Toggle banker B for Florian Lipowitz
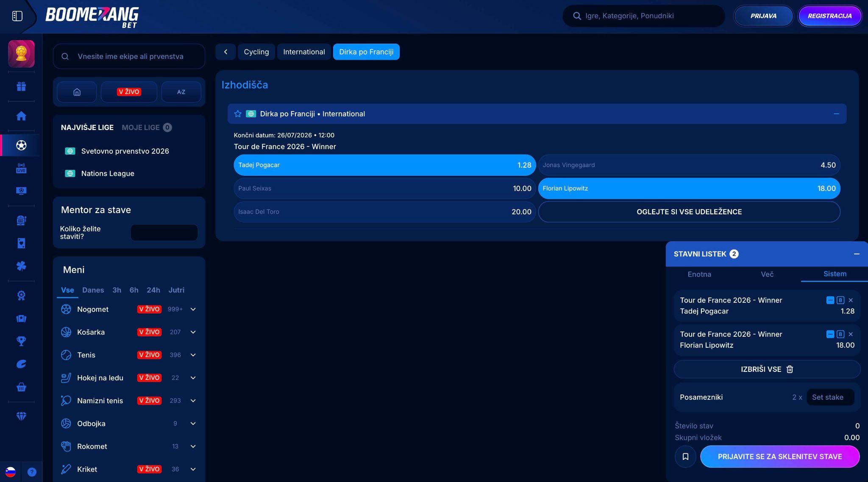 coord(840,334)
